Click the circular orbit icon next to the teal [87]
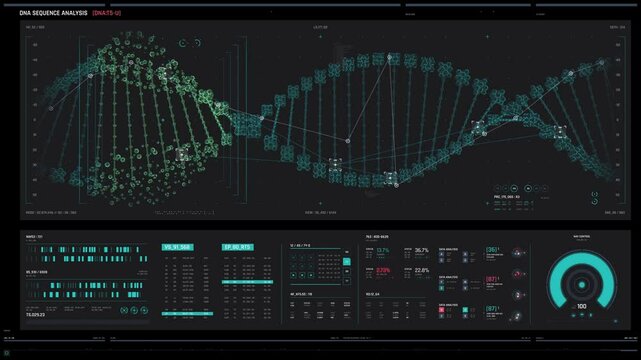Image resolution: width=641 pixels, height=360 pixels. pos(517,316)
